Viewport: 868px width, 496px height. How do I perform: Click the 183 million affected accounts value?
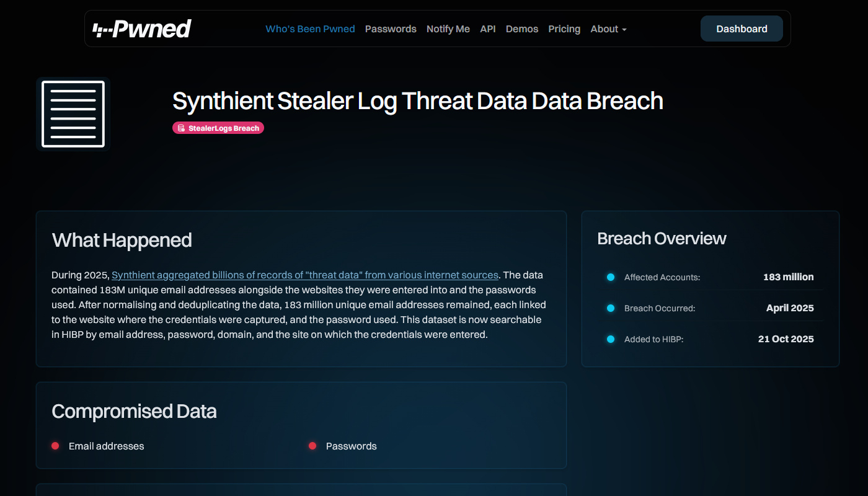(789, 277)
